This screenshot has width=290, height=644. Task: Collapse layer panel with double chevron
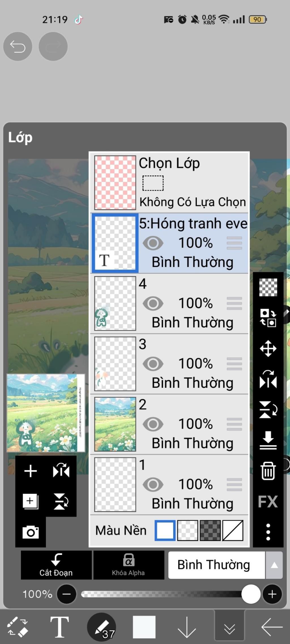229,627
